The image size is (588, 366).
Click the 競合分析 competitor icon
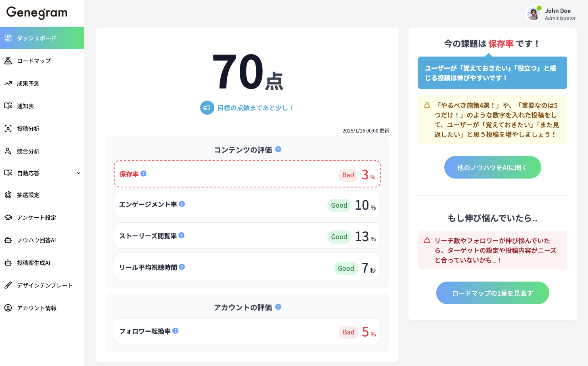click(x=8, y=151)
